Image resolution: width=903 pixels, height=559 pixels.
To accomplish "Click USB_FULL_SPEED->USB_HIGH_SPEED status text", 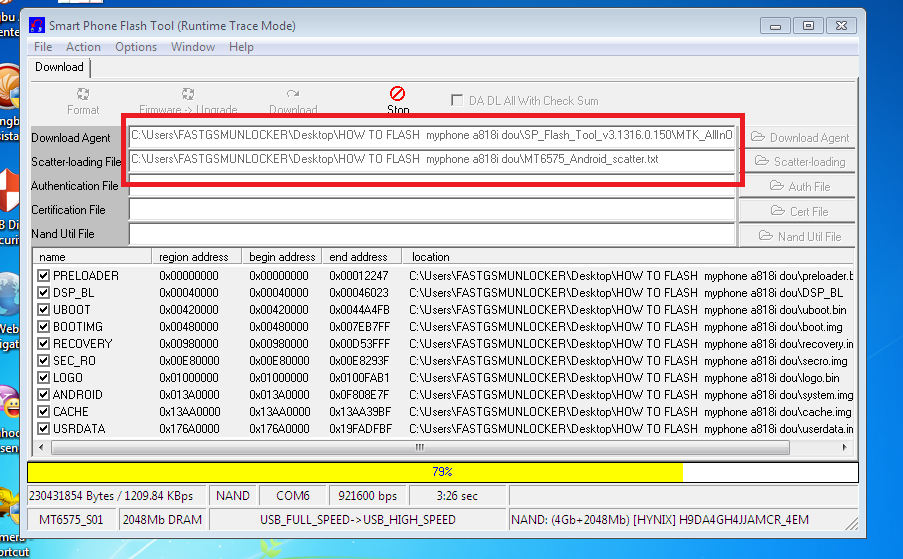I will point(358,520).
